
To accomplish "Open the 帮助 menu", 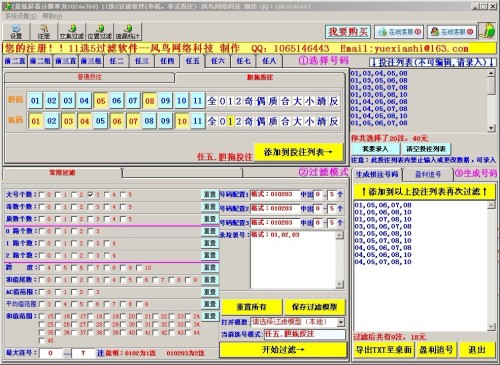I will [52, 16].
